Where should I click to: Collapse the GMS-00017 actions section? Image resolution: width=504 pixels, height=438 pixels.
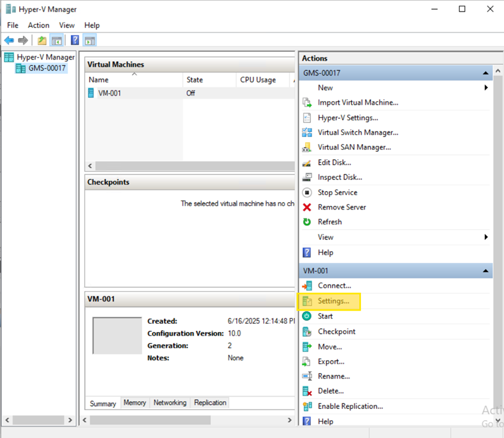(x=486, y=73)
